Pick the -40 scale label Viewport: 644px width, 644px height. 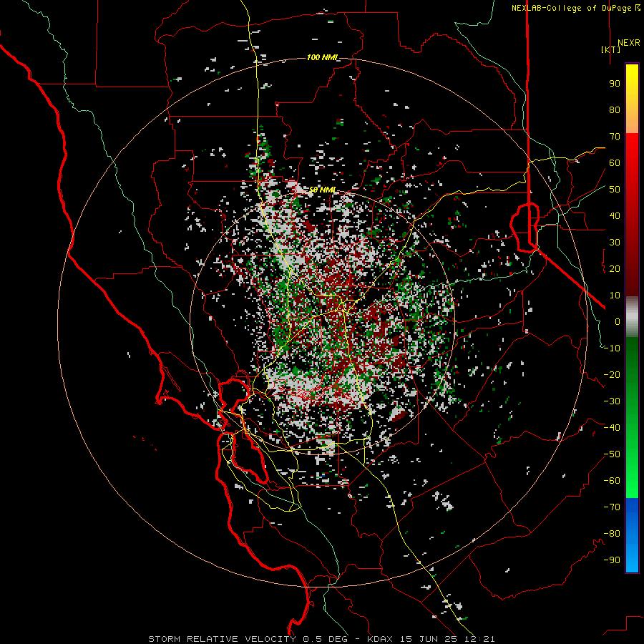[612, 428]
